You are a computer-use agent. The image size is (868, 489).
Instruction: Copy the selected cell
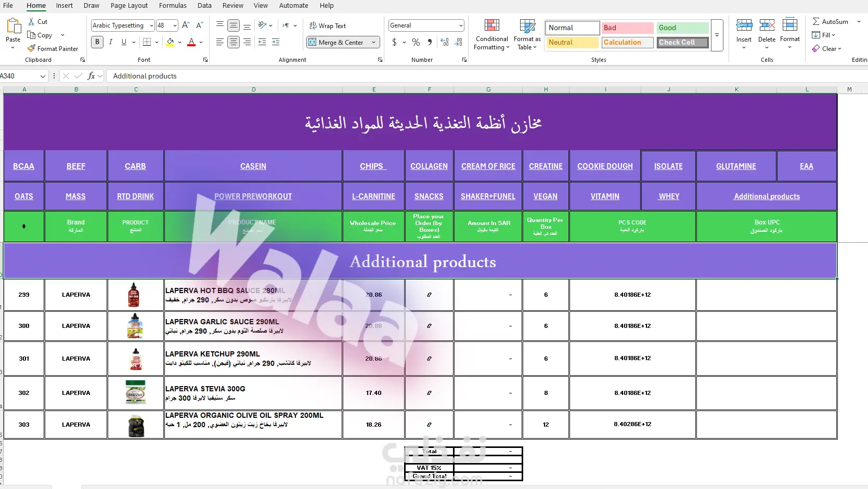[x=40, y=35]
